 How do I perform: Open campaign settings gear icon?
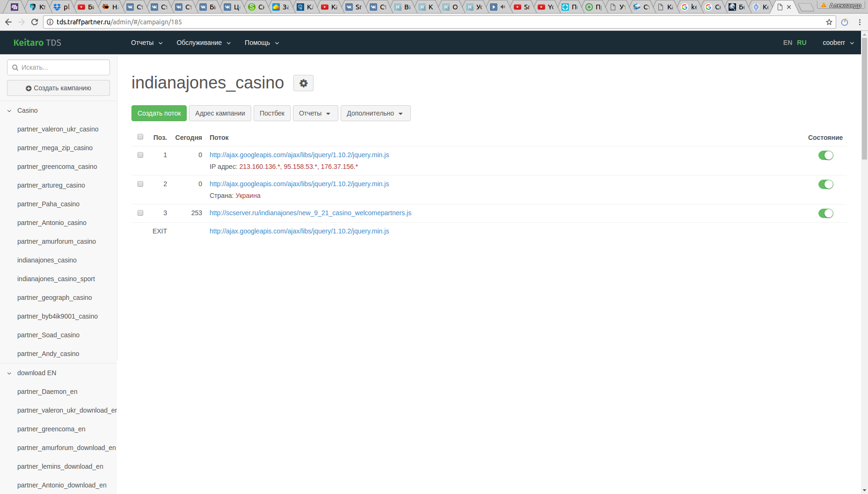tap(303, 83)
